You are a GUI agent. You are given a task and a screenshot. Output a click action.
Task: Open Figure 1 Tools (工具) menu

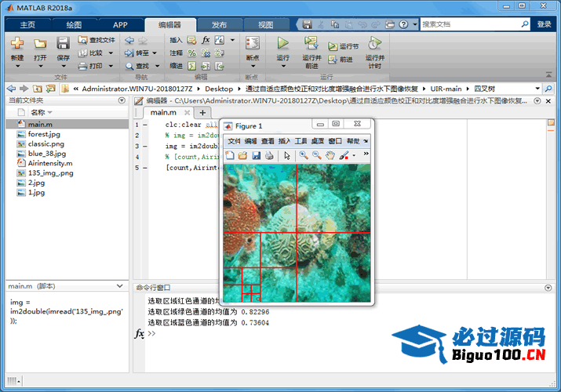[x=301, y=141]
